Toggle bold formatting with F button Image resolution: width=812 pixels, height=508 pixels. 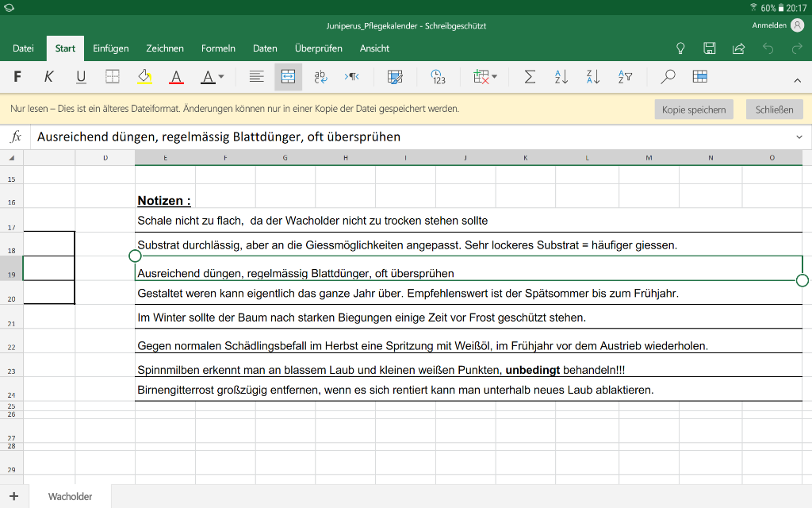click(x=17, y=77)
